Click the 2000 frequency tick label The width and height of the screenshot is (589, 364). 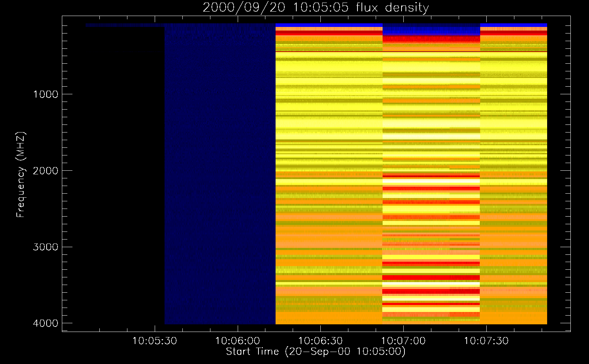click(46, 171)
